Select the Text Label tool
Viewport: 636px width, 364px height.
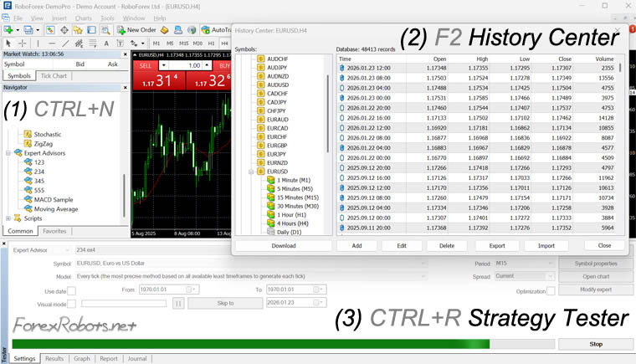tap(120, 43)
